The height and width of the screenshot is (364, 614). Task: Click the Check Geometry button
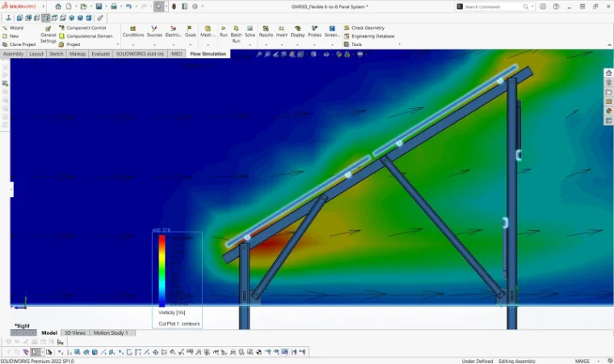click(x=364, y=27)
